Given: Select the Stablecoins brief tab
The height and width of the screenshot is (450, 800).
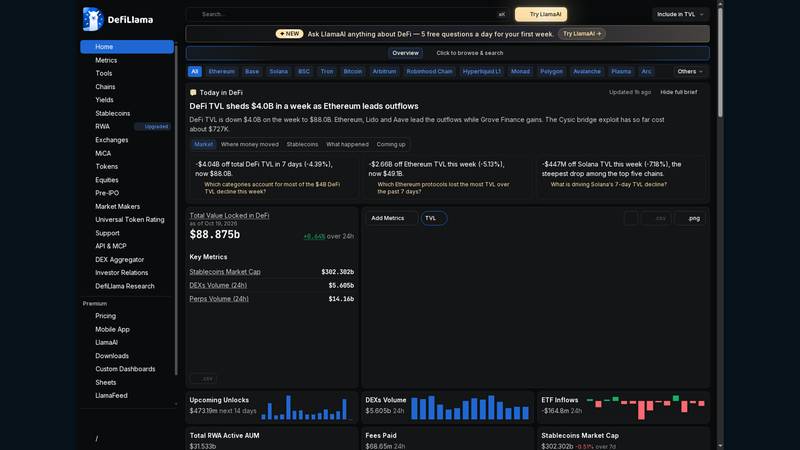Looking at the screenshot, I should tap(302, 144).
